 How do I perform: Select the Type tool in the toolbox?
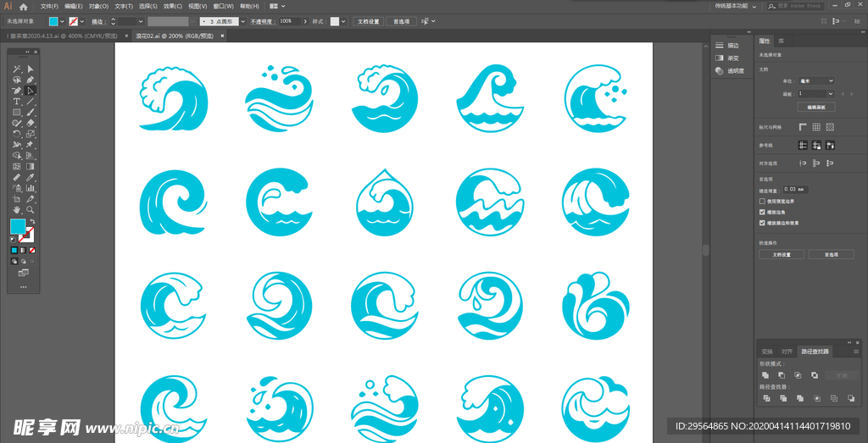pyautogui.click(x=17, y=101)
